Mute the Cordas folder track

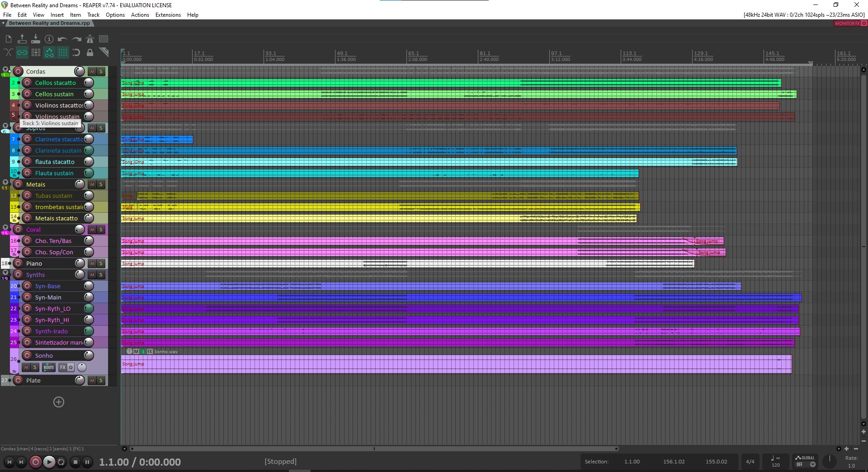[92, 71]
